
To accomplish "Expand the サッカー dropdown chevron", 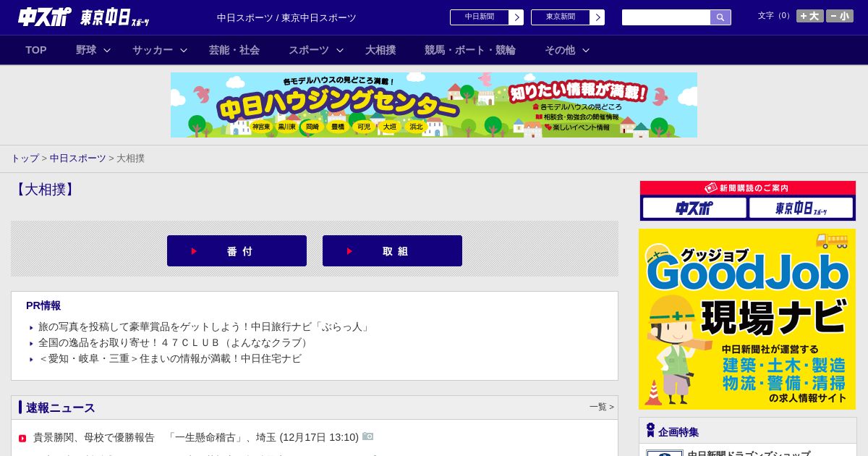I will [x=184, y=50].
